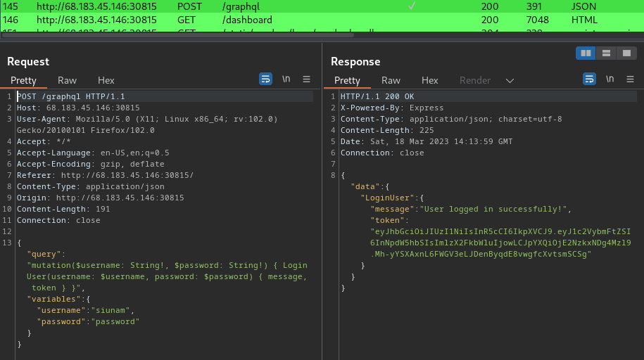Click the JWT token value in response
Screen dimensions: 644x360
[x=500, y=243]
